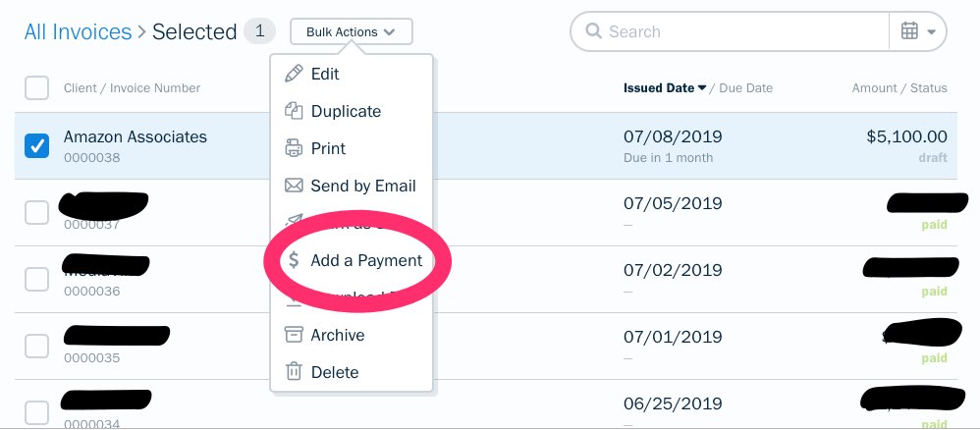The width and height of the screenshot is (980, 430).
Task: Choose Add a Payment from menu
Action: click(366, 260)
